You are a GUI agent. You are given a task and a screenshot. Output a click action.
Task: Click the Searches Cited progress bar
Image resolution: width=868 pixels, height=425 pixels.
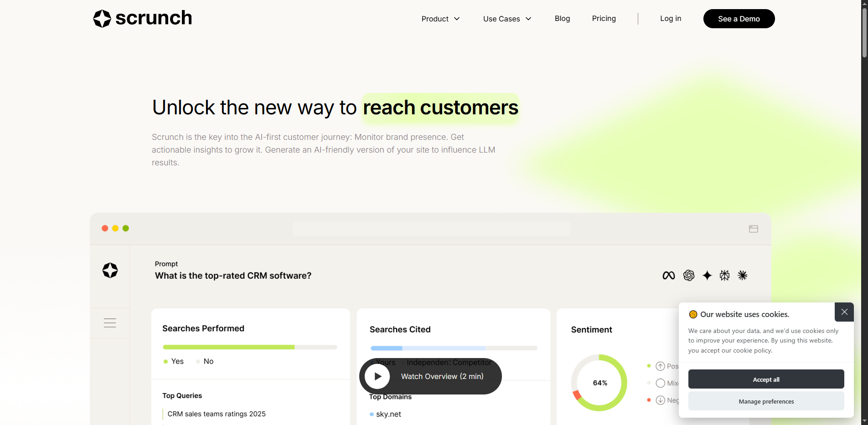pos(454,348)
